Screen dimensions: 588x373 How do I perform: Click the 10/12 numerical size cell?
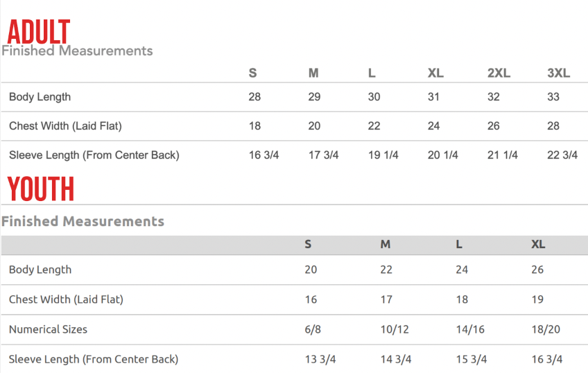click(395, 329)
